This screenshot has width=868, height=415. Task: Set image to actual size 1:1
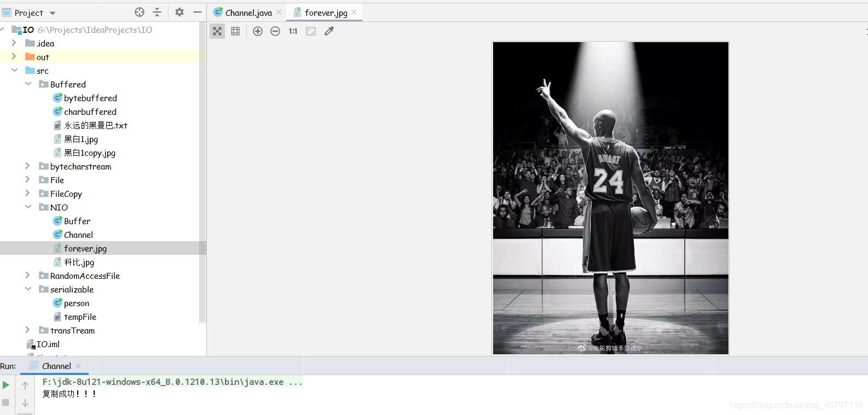click(x=293, y=31)
